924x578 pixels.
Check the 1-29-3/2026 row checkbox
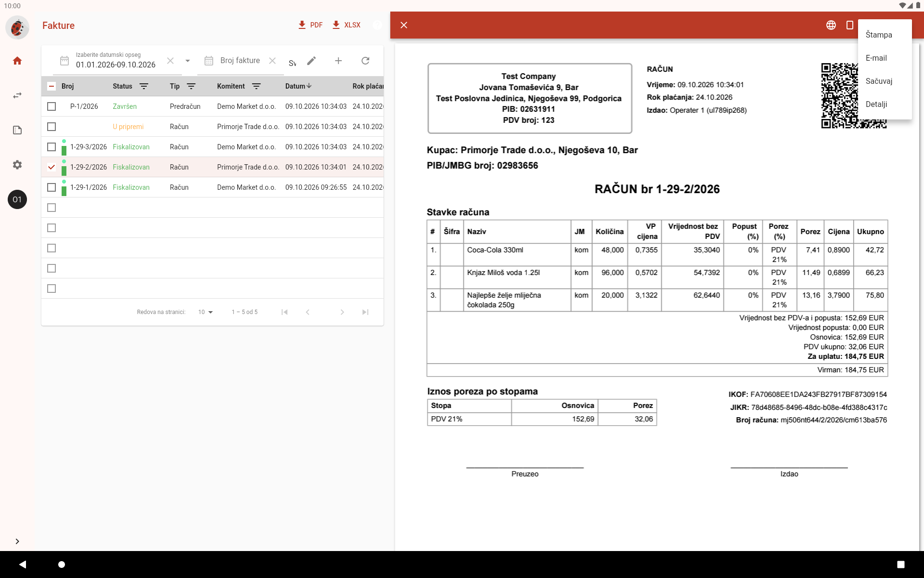[51, 147]
